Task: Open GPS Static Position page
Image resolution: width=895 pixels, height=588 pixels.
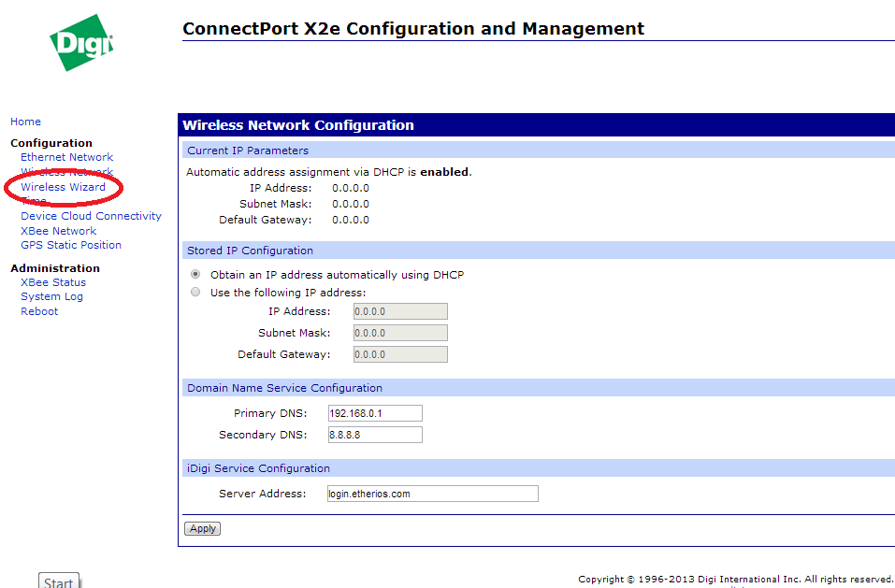Action: pos(71,245)
